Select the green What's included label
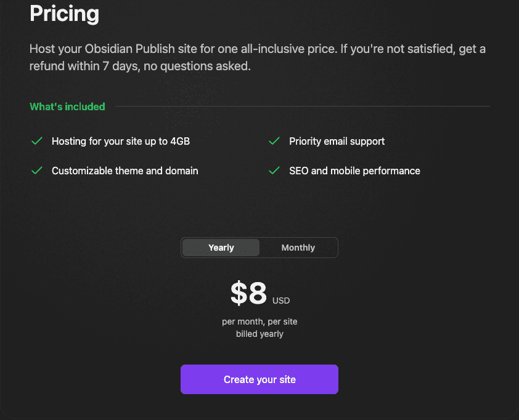 pyautogui.click(x=67, y=107)
